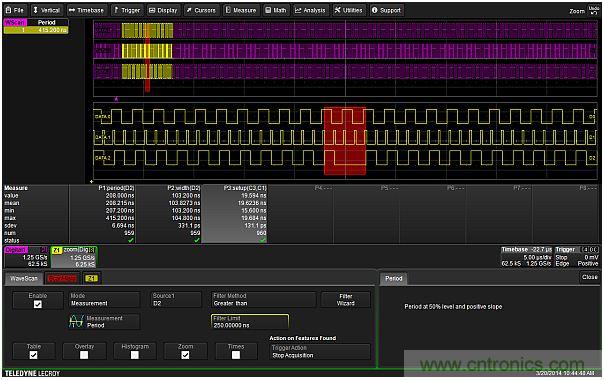604x380 pixels.
Task: Open the Trigger Action dropdown
Action: pos(320,351)
